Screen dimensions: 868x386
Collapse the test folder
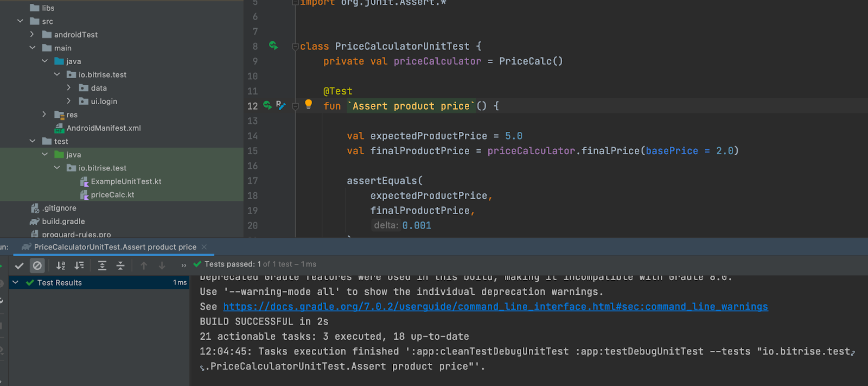[x=32, y=141]
